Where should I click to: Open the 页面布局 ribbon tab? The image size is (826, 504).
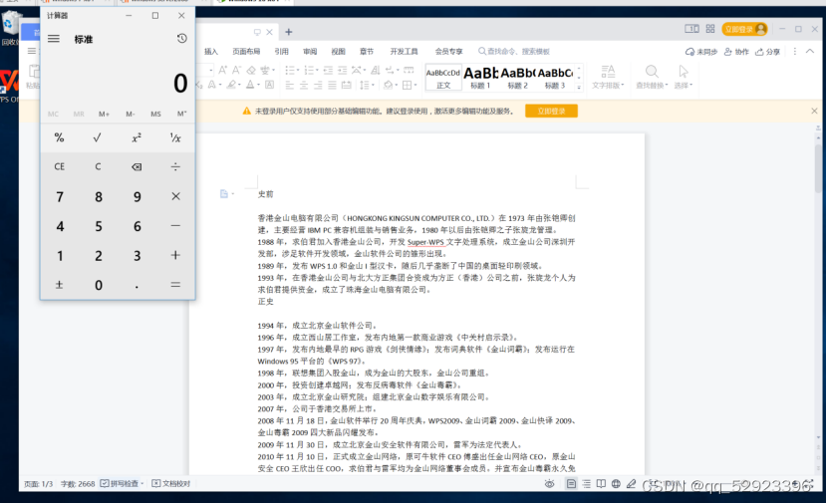(246, 51)
